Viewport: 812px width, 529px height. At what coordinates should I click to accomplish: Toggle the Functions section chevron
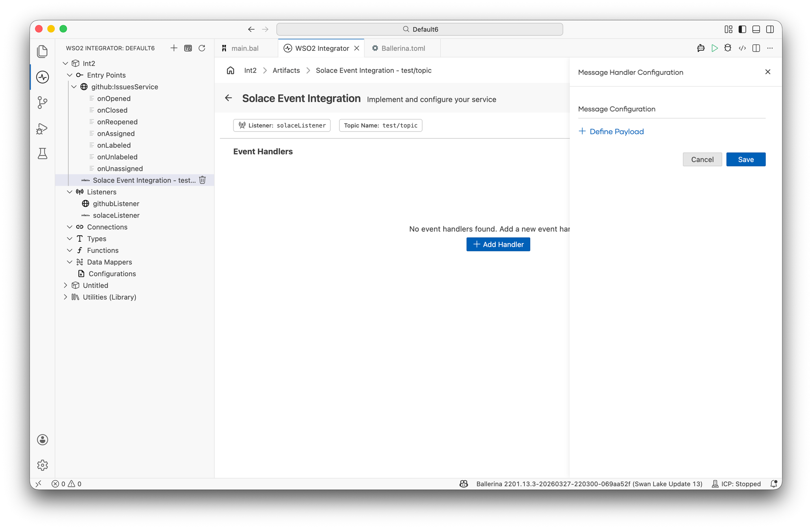tap(70, 250)
